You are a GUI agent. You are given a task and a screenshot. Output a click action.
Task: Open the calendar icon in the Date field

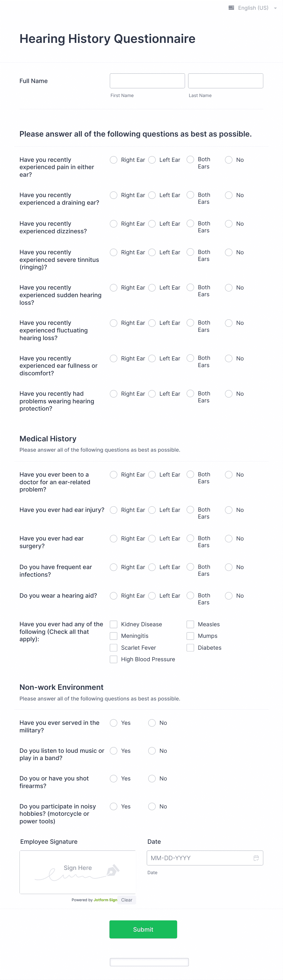(x=256, y=858)
